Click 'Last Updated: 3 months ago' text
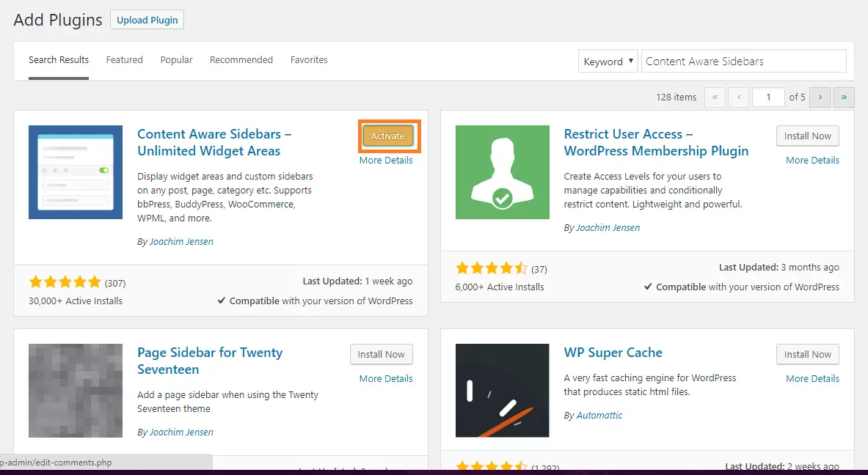Screen dimensions: 868x475 (x=779, y=268)
